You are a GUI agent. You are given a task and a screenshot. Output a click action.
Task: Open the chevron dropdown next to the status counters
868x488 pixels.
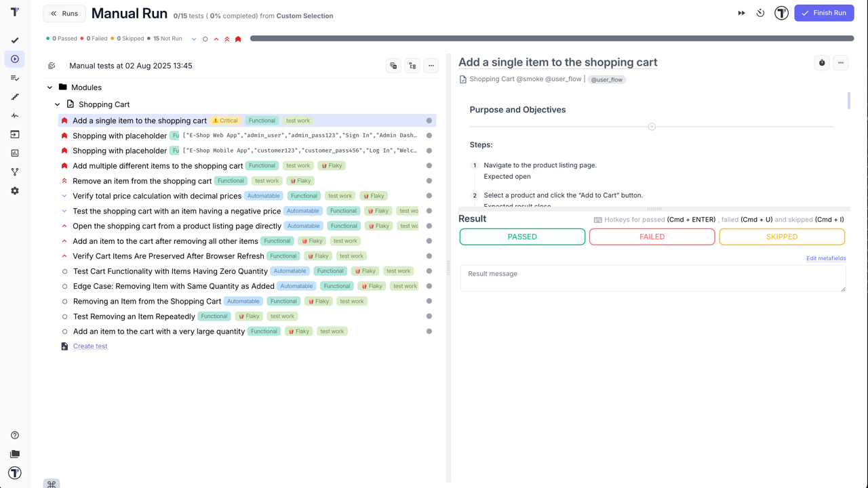[x=194, y=39]
